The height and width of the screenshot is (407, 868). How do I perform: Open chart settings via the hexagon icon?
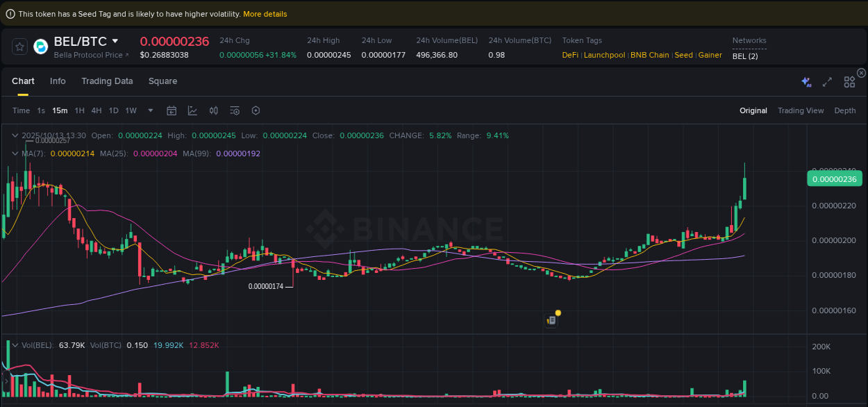tap(255, 110)
